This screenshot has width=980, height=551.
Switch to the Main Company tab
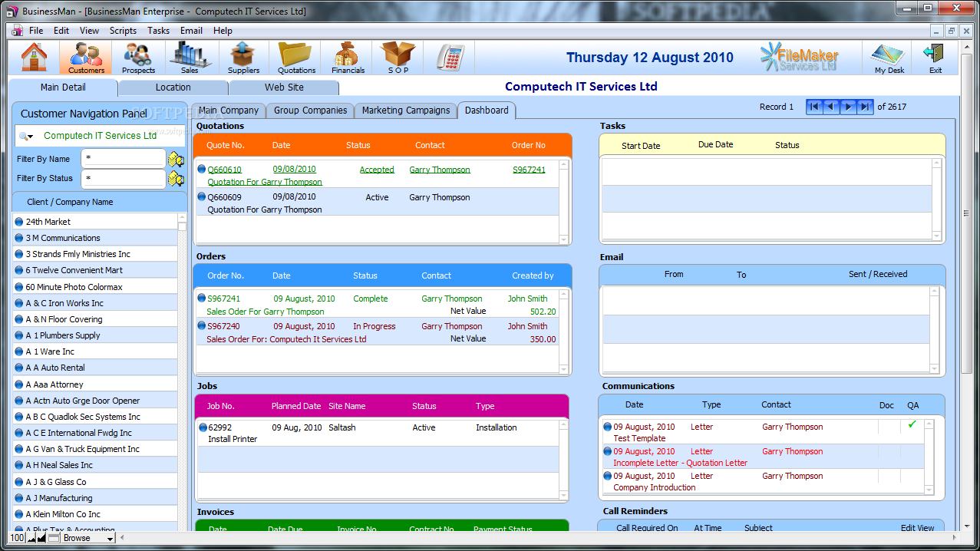pos(229,111)
